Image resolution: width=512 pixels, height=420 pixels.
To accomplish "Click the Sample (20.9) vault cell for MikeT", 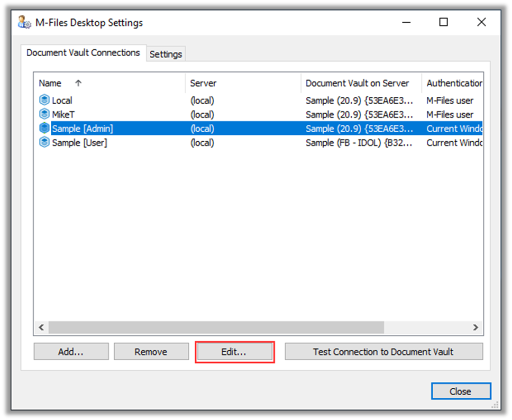I will (359, 115).
